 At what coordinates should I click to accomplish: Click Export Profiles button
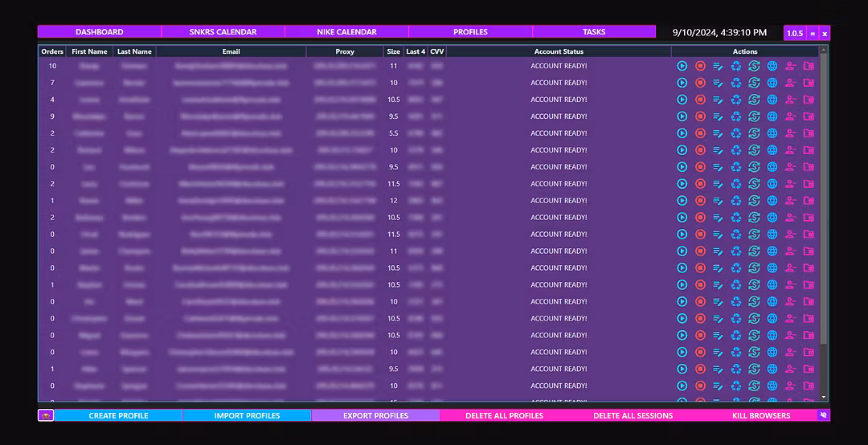[376, 415]
